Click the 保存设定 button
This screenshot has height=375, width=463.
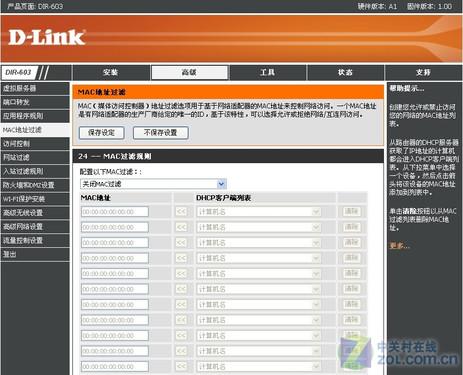(102, 133)
